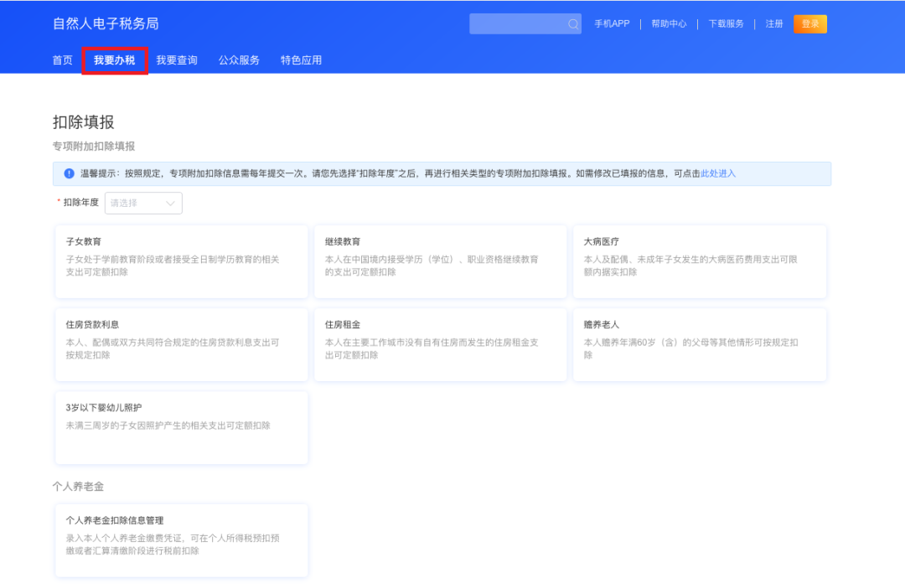Open the 继续教育 deduction card

(441, 261)
